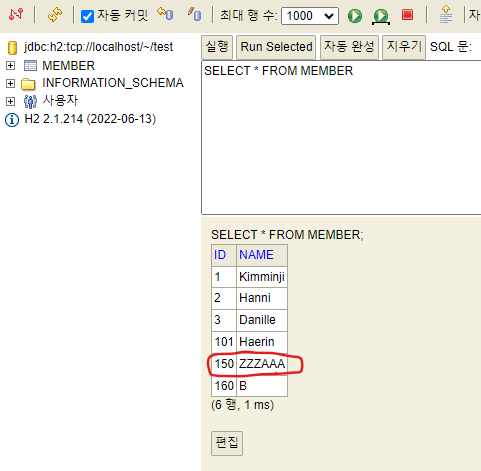Click the H2 2.1.214 (2022-06-13) entry
481x471 pixels.
pos(90,119)
